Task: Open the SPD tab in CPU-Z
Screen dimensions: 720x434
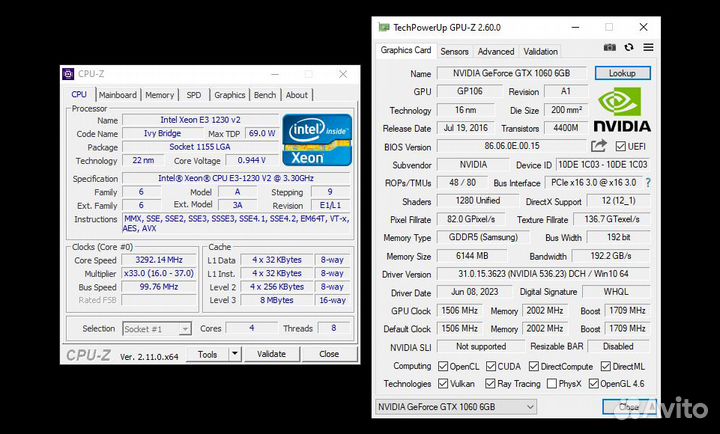Action: click(194, 95)
